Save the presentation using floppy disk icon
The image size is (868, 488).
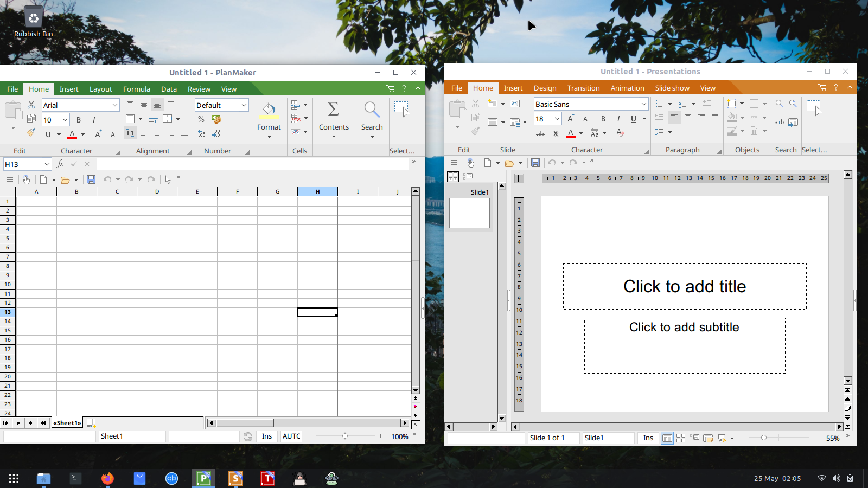[x=535, y=163]
